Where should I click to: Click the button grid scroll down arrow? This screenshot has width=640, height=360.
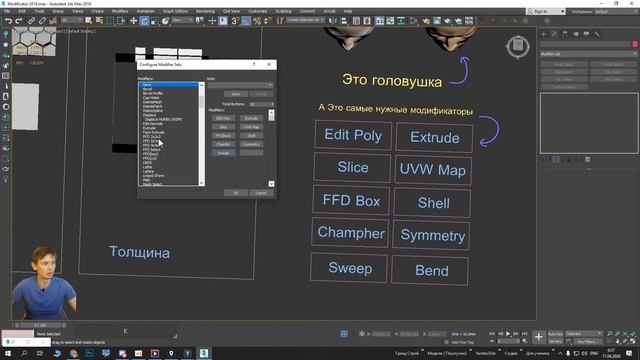click(271, 184)
